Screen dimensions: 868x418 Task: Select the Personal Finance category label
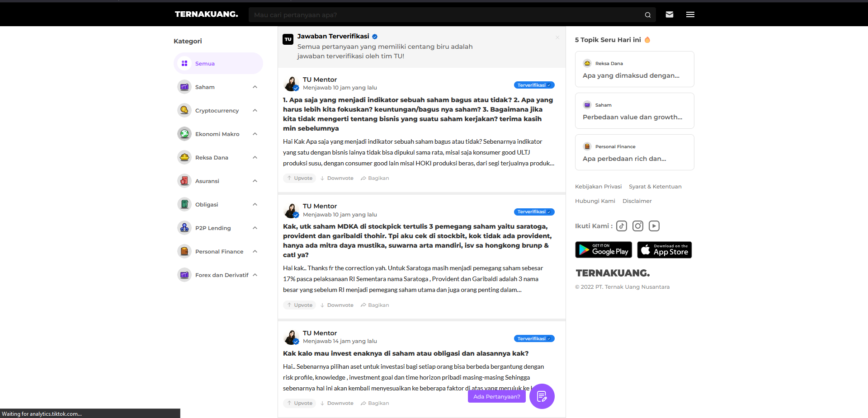click(x=219, y=251)
